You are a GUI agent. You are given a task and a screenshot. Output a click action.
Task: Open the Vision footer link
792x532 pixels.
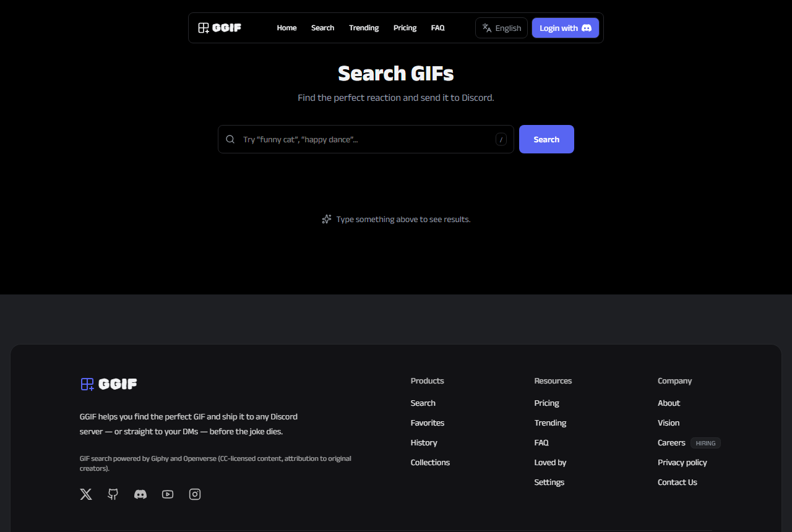click(x=669, y=423)
